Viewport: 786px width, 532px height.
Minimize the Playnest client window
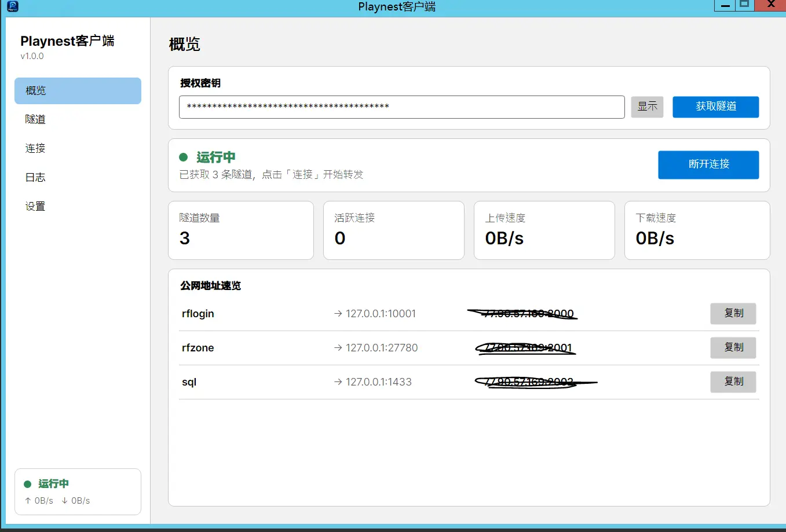point(725,5)
